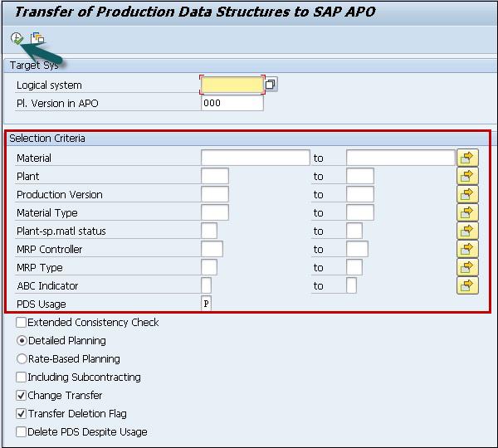This screenshot has height=448, width=498.
Task: Click the PDS Usage field
Action: [206, 304]
